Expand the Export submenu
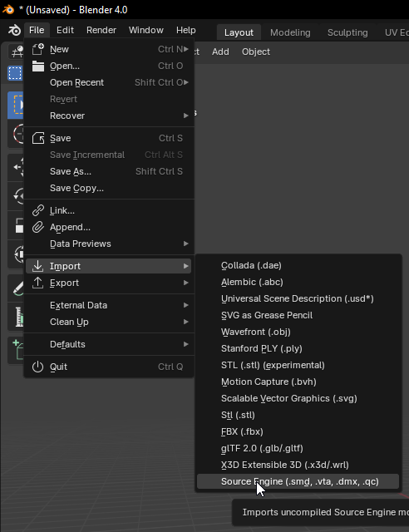 (x=109, y=283)
